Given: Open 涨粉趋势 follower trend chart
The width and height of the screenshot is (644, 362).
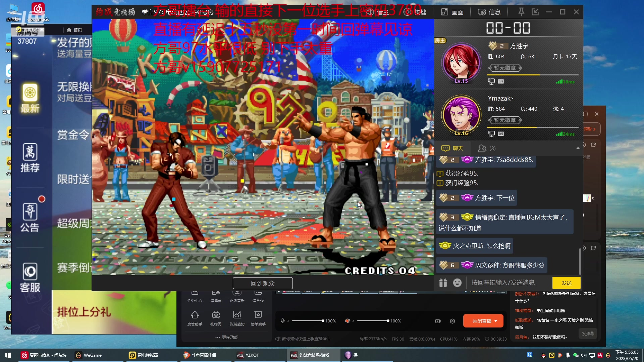Looking at the screenshot, I should click(237, 318).
